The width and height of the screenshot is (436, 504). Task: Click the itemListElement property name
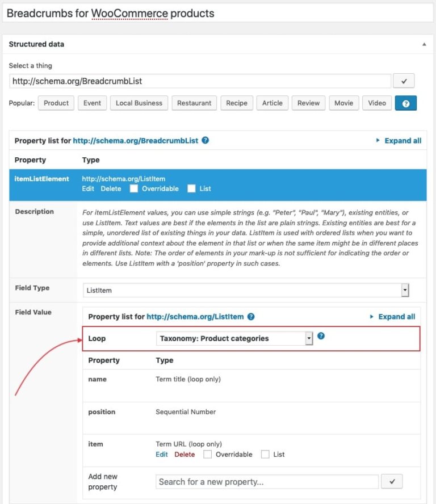[x=42, y=179]
